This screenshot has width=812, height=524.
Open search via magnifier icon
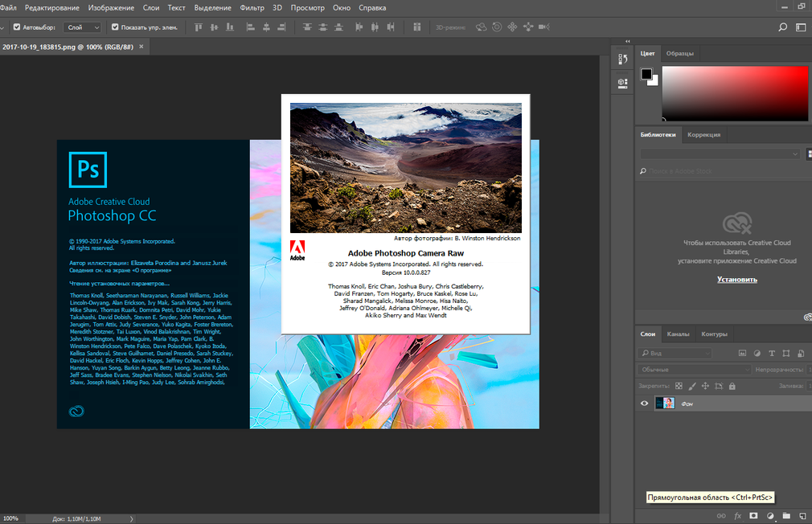(x=783, y=27)
